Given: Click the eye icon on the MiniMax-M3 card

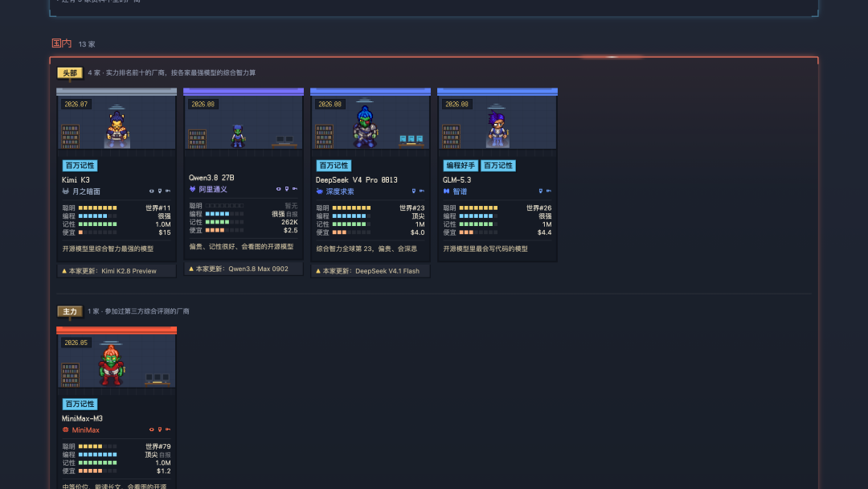Looking at the screenshot, I should click(152, 429).
